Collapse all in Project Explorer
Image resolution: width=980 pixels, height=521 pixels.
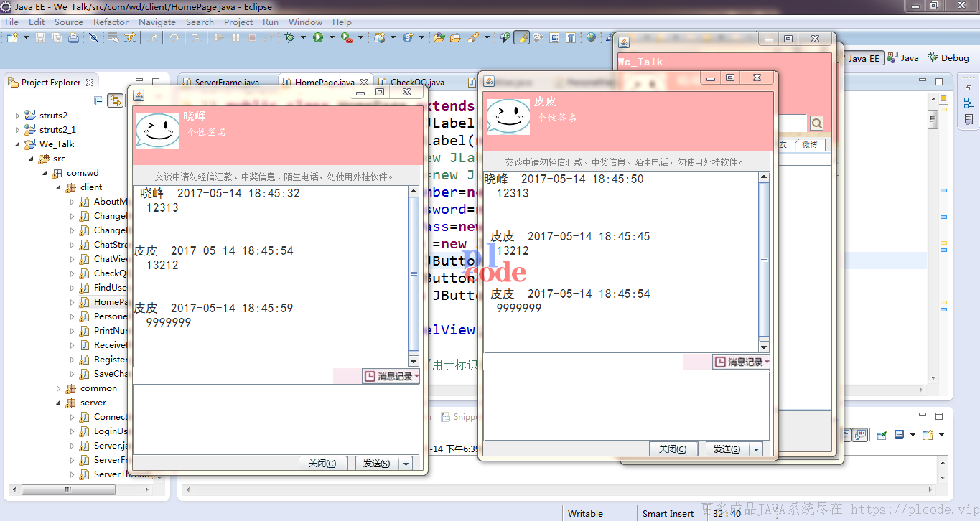coord(99,100)
